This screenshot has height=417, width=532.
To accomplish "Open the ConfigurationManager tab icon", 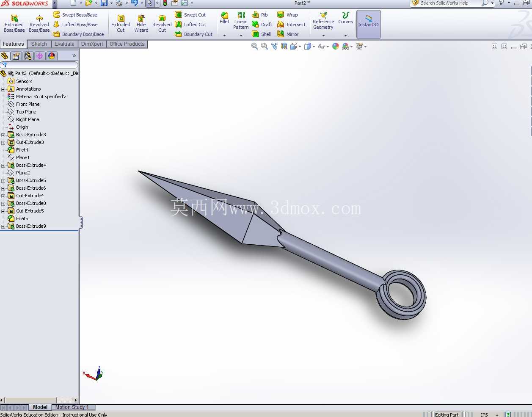I will tap(28, 56).
